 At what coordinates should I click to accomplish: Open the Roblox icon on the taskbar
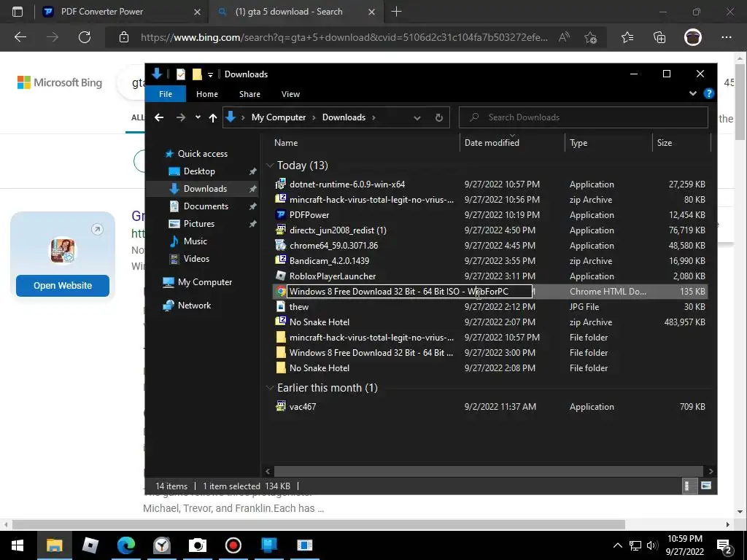[90, 545]
